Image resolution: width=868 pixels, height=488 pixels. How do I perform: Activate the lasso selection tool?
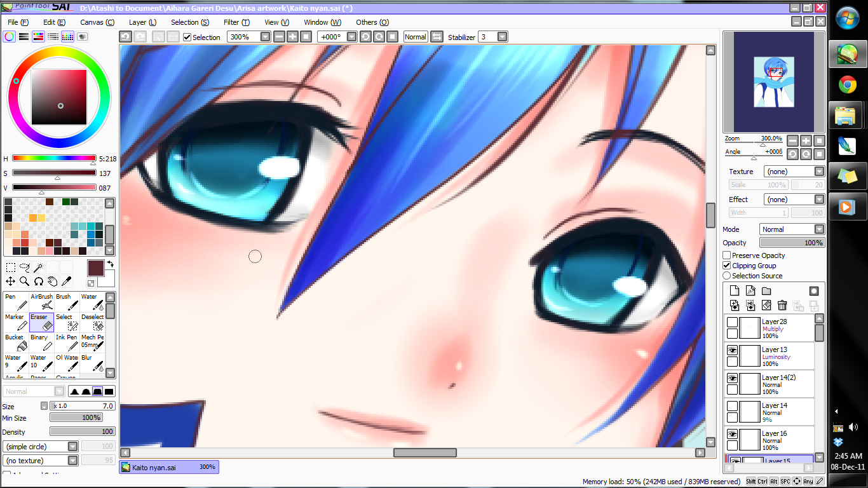[25, 268]
